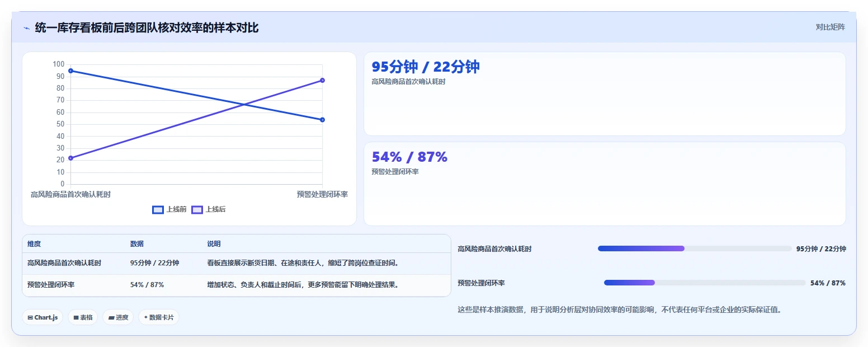Click the 上线前 legend color box
Screen dimensions: 868x347
(158, 209)
